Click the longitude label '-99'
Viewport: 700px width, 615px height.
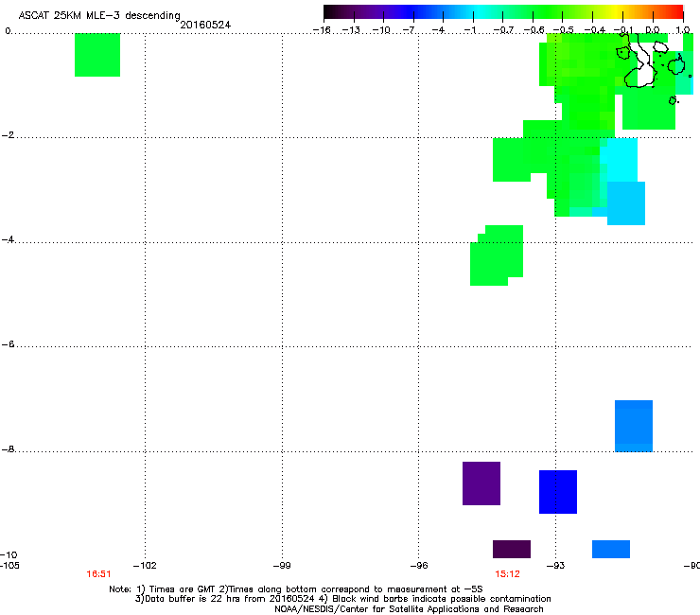tap(282, 566)
